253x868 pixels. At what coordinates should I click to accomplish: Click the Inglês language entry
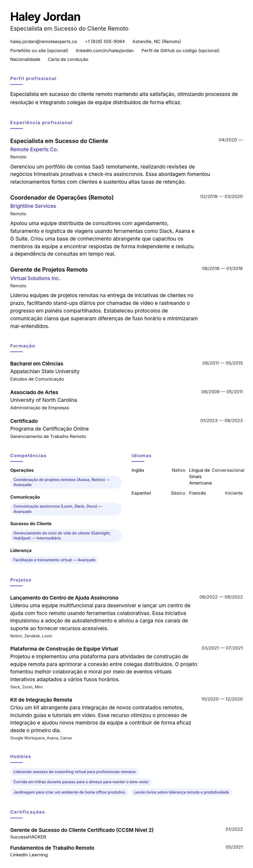pyautogui.click(x=158, y=470)
